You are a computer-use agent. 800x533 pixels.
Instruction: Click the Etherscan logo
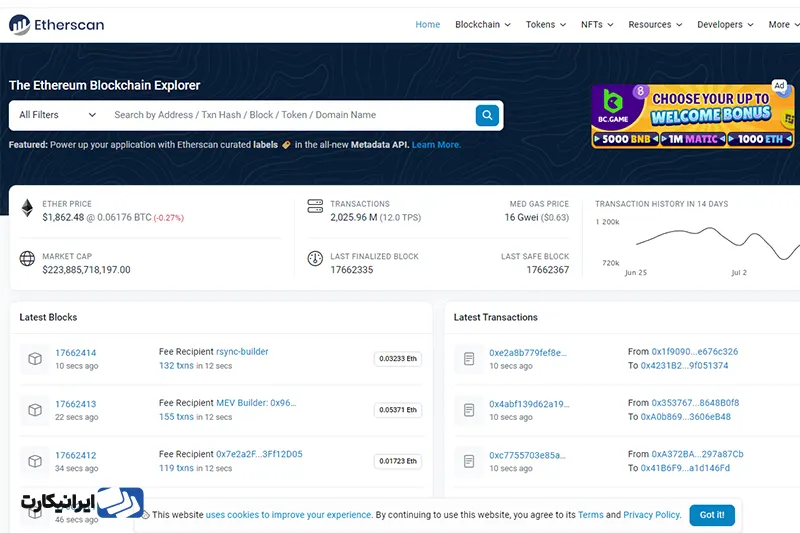(57, 24)
